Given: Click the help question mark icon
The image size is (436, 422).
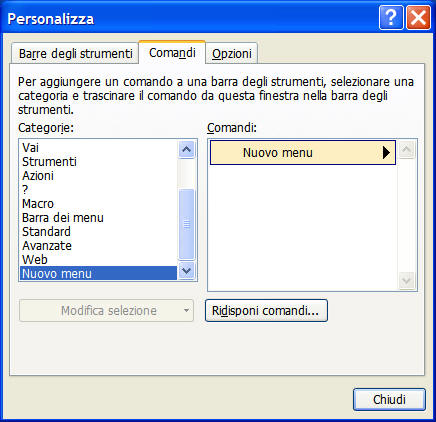Looking at the screenshot, I should (391, 18).
